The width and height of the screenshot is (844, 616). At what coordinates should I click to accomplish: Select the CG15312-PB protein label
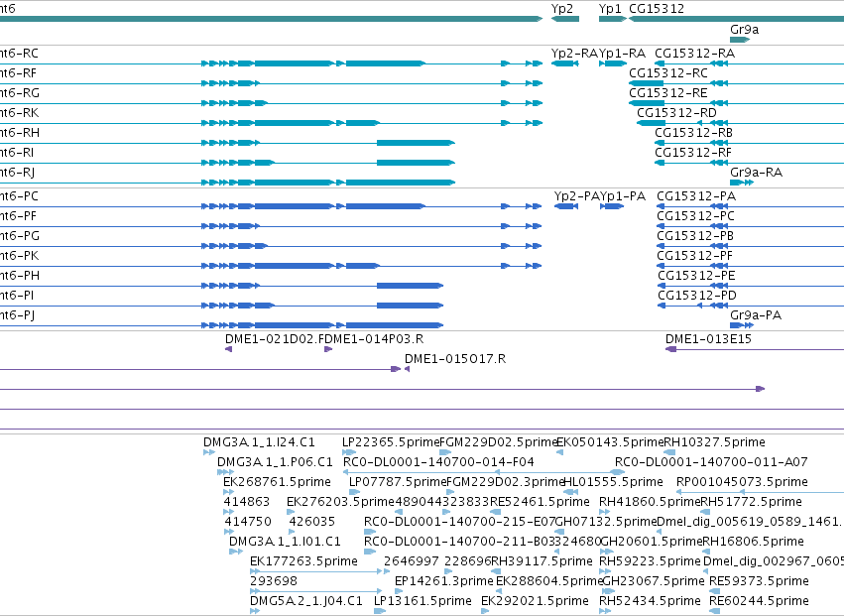pyautogui.click(x=695, y=236)
